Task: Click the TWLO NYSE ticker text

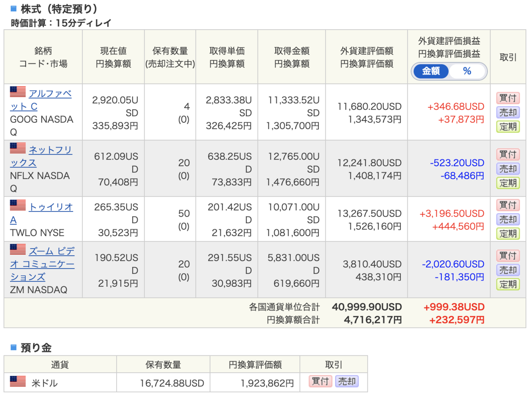Action: [x=37, y=233]
